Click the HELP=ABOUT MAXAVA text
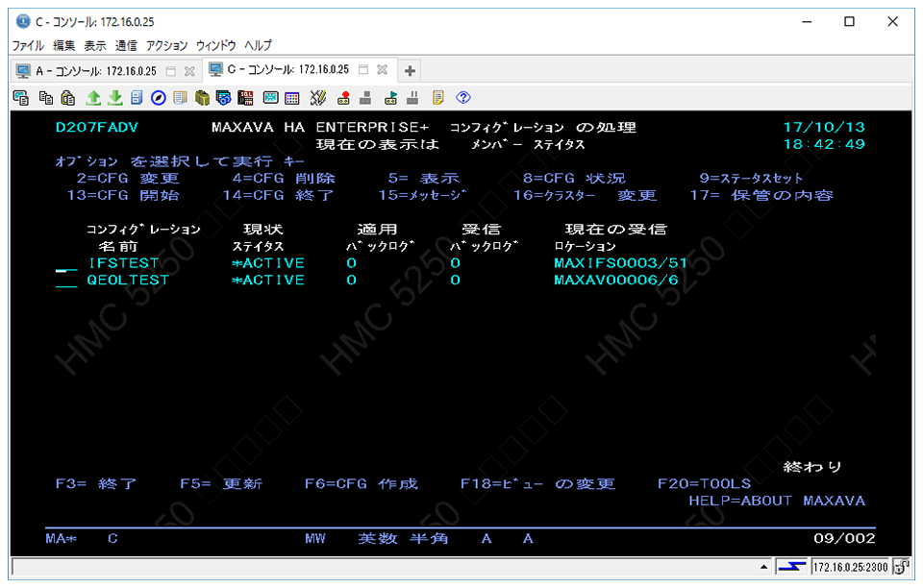The width and height of the screenshot is (923, 588). click(x=777, y=501)
